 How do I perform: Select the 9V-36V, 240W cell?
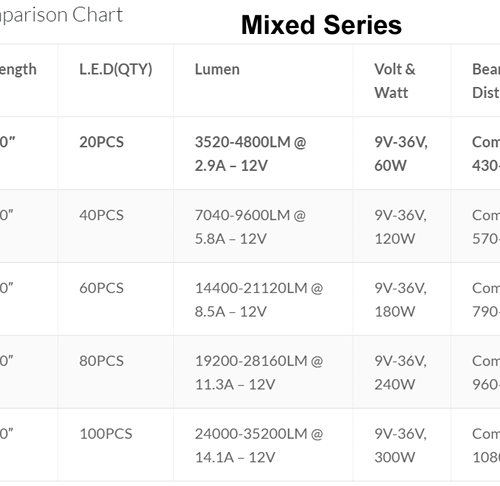coord(400,372)
